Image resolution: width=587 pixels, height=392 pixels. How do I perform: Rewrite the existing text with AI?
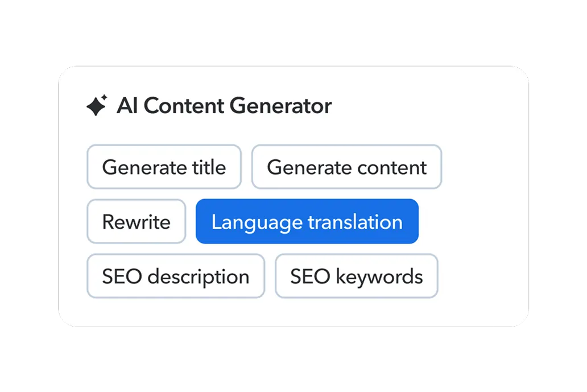pos(136,221)
